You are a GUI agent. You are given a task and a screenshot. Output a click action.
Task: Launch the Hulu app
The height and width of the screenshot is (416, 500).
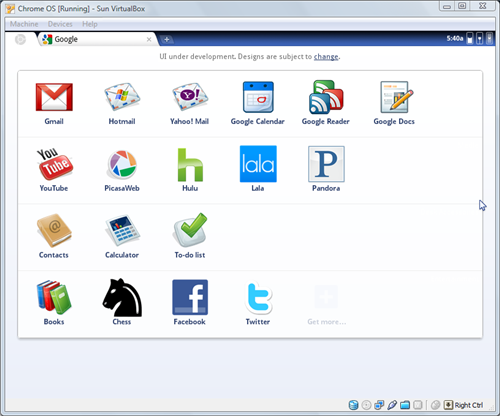coord(190,164)
